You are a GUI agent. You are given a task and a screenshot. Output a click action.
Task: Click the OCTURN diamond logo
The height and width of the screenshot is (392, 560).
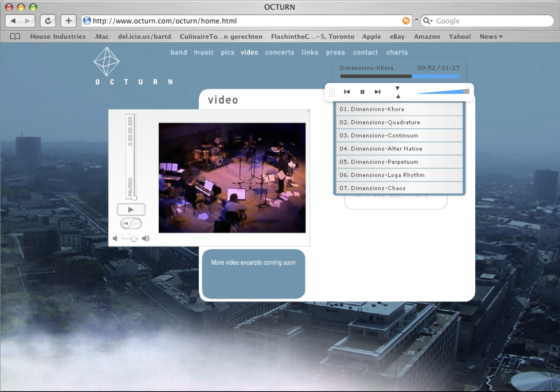pyautogui.click(x=107, y=61)
